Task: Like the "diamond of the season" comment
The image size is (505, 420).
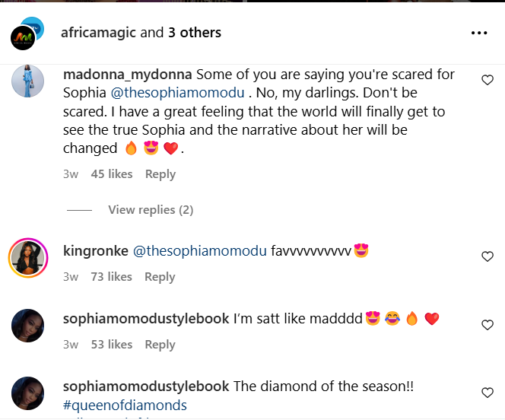Action: 488,393
